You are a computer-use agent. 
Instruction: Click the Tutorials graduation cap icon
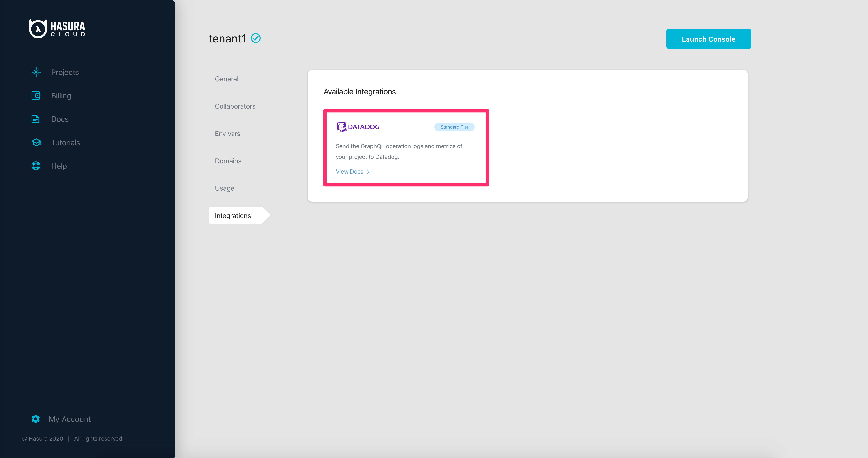click(36, 142)
